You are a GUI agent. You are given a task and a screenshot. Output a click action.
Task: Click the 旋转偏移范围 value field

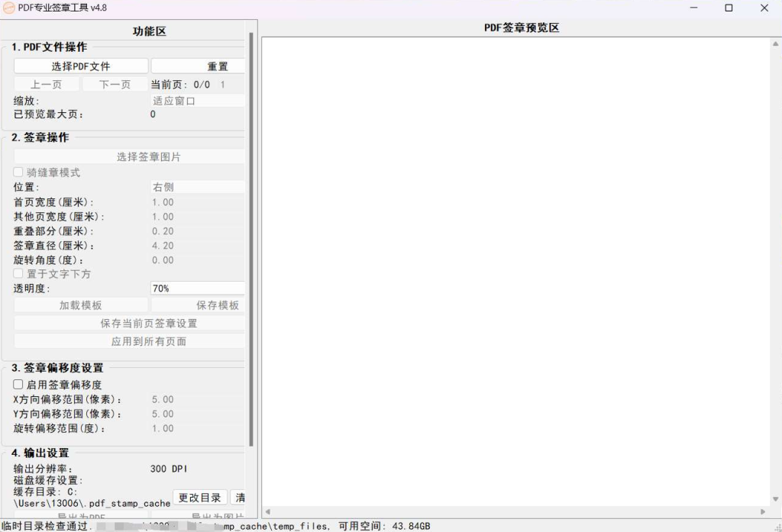[x=198, y=428]
